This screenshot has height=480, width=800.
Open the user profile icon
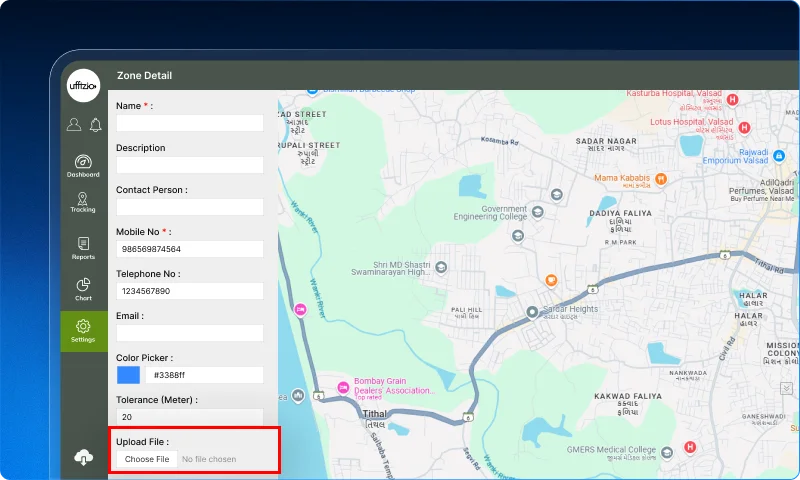pyautogui.click(x=74, y=124)
